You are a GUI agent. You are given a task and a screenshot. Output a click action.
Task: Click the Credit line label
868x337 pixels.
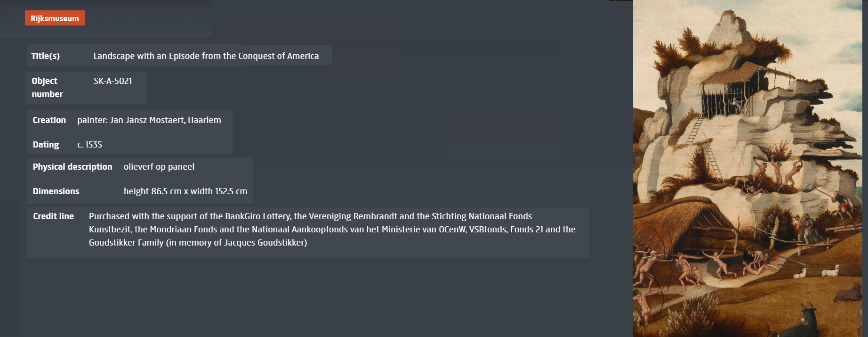pos(53,216)
